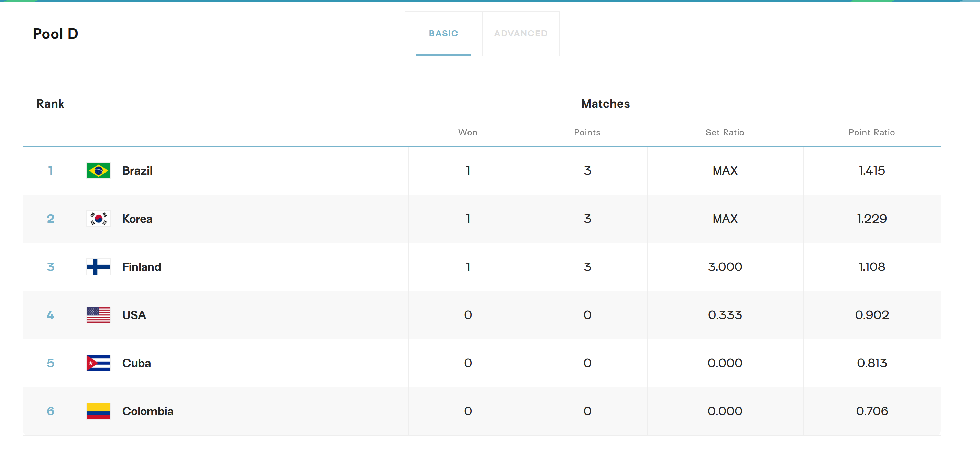This screenshot has width=980, height=466.
Task: Click the Won column header
Action: point(467,132)
